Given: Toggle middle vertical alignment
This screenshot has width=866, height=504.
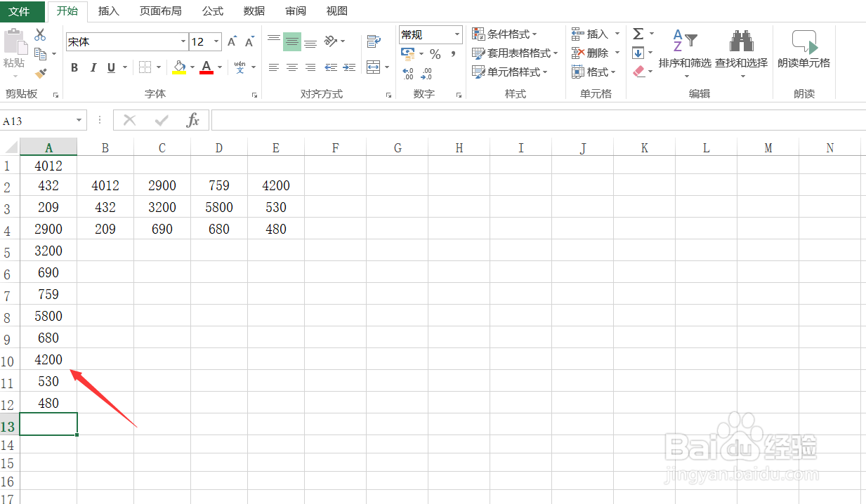Looking at the screenshot, I should 292,41.
